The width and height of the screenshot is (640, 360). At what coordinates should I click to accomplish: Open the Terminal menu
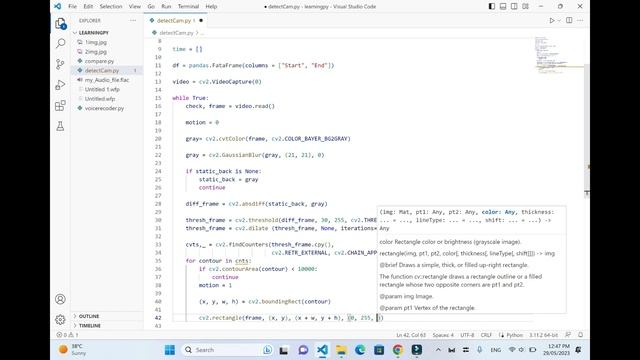click(x=189, y=7)
